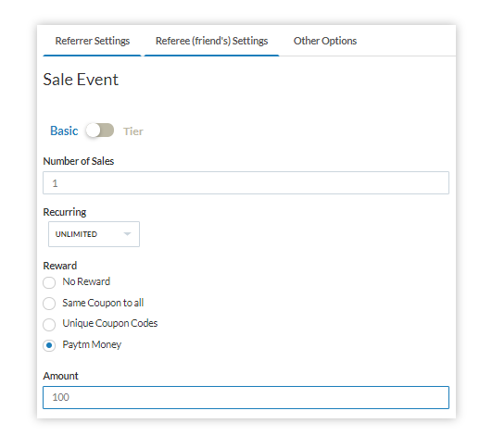Focus the Number of Sales input field

click(x=246, y=182)
